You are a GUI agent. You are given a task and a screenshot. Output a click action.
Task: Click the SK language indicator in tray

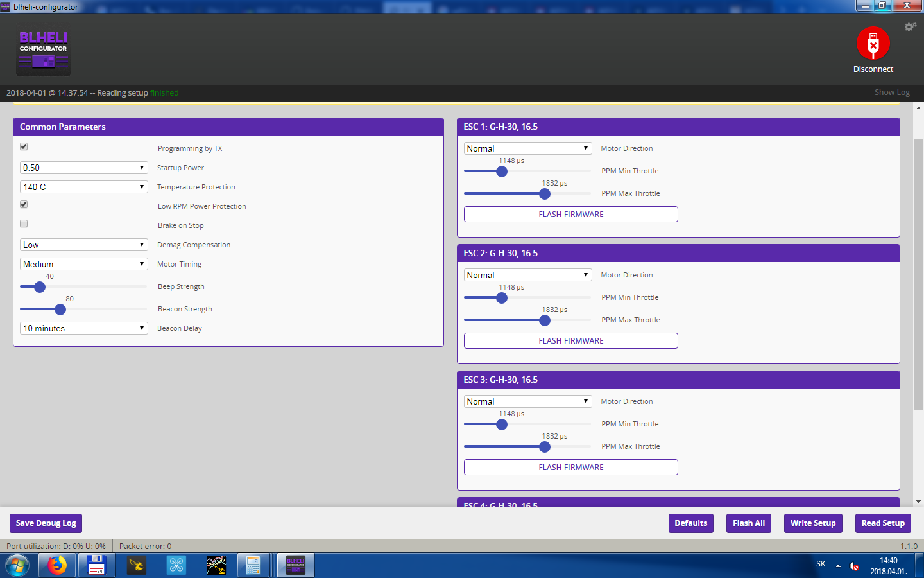point(821,564)
